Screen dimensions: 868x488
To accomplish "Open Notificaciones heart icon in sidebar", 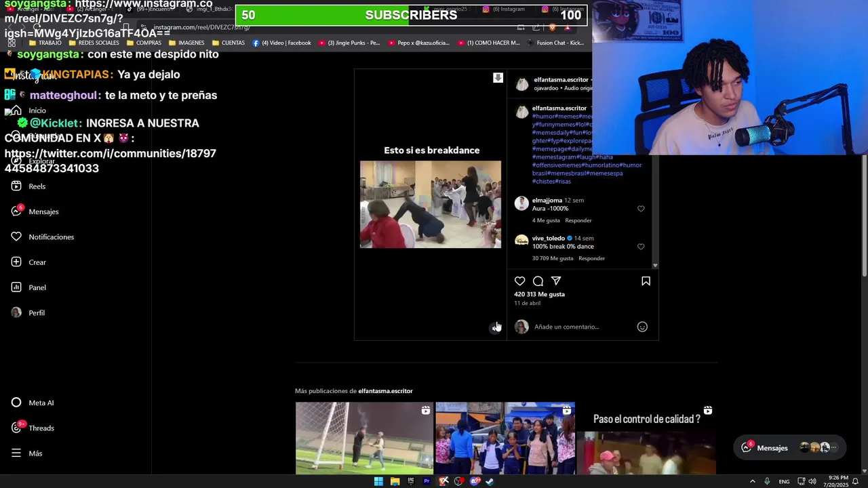I will (16, 237).
